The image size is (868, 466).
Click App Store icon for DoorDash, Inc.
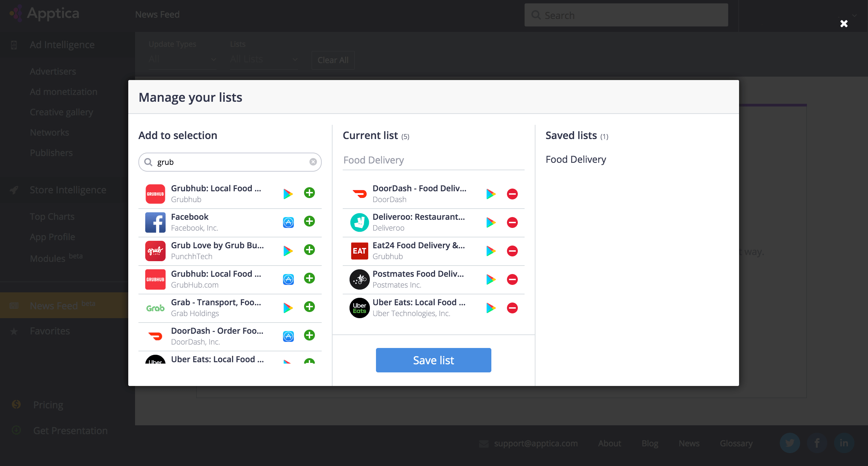click(288, 336)
